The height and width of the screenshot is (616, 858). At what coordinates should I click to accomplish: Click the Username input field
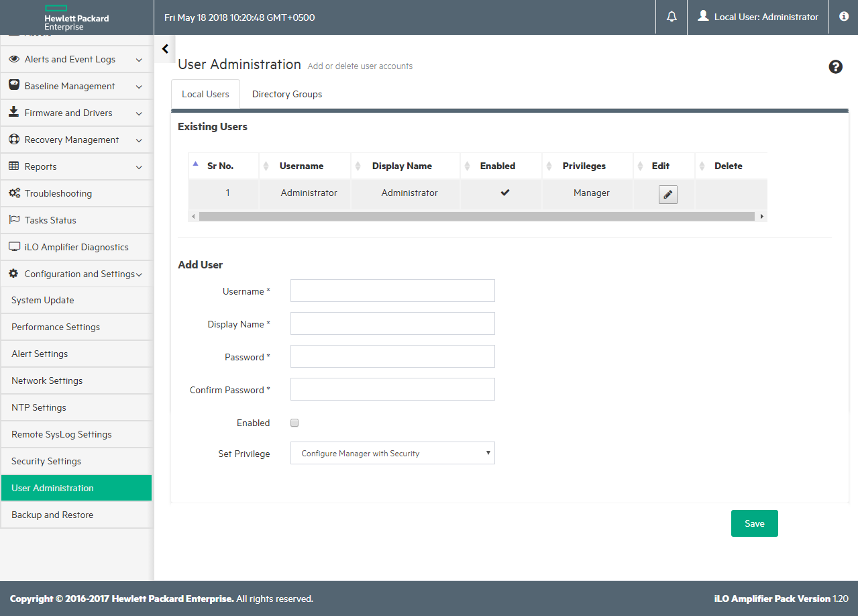point(392,291)
